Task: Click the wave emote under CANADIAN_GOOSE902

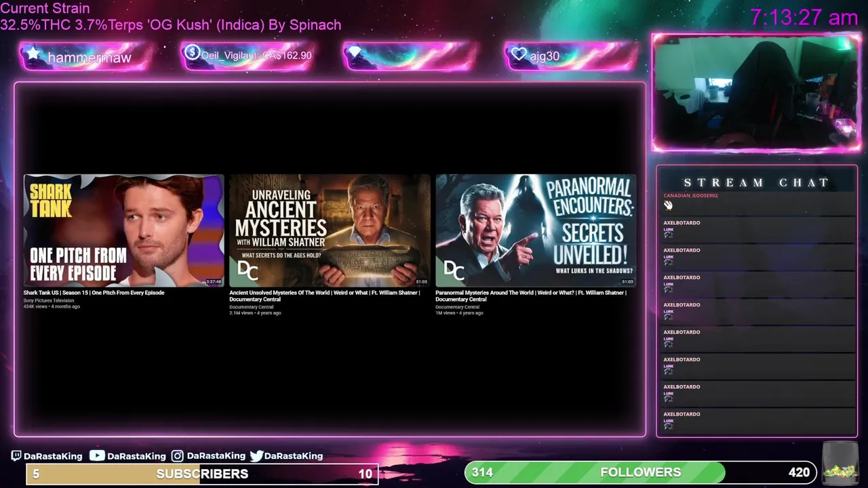Action: click(668, 205)
